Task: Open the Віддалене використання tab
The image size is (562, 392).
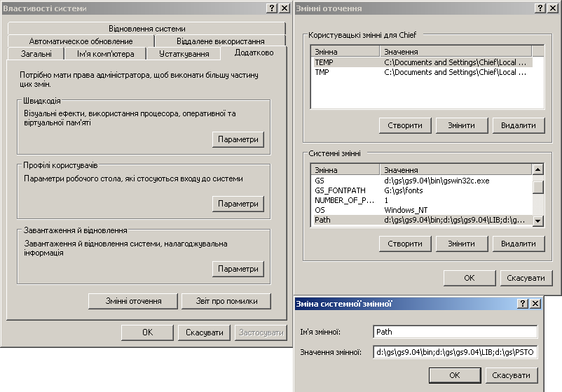Action: [220, 41]
